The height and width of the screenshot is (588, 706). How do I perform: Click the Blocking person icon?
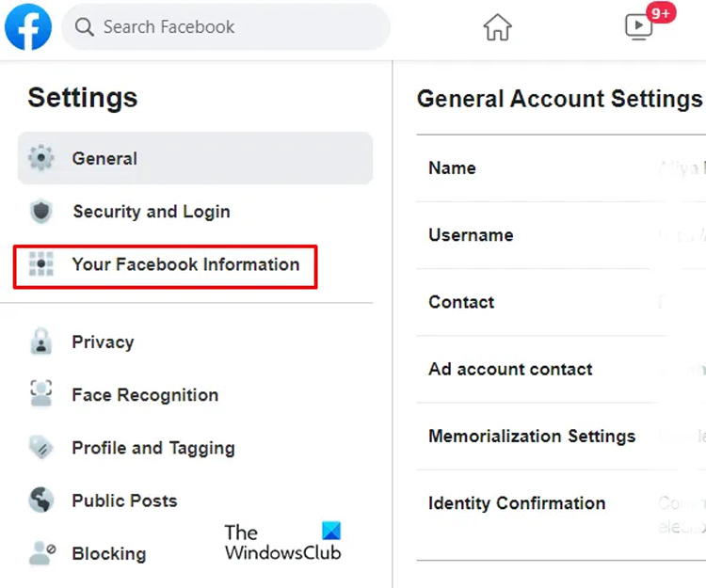point(41,553)
